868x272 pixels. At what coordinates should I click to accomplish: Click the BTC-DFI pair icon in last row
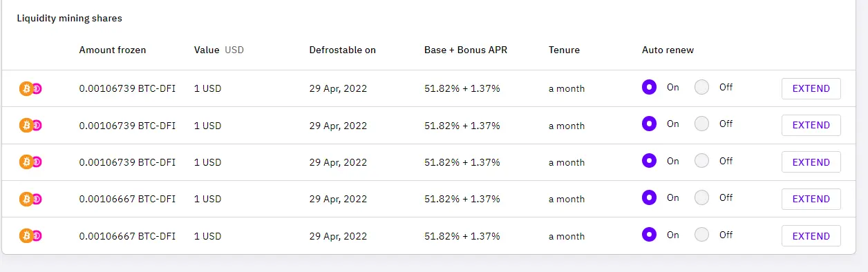click(x=30, y=235)
